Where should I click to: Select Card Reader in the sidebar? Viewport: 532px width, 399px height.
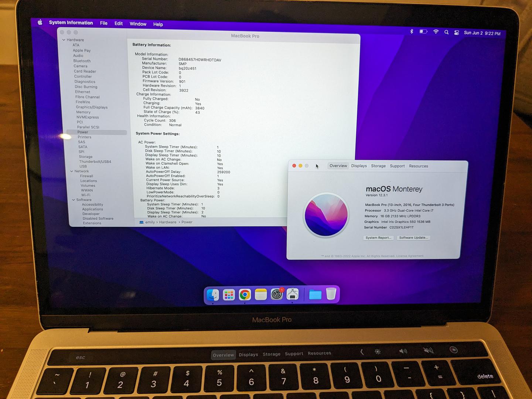pyautogui.click(x=85, y=71)
